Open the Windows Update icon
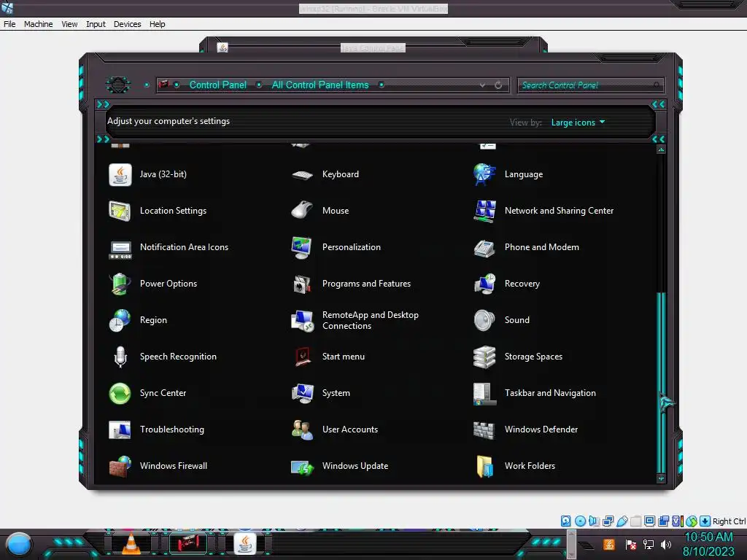 coord(302,467)
